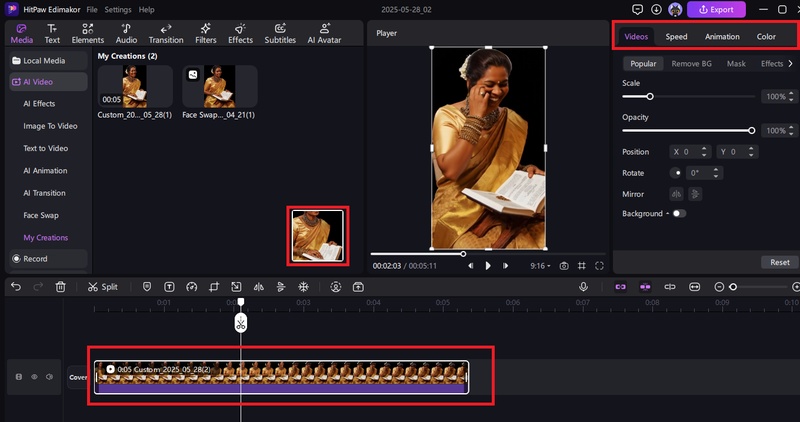The height and width of the screenshot is (422, 800).
Task: Delete the selected clip with trash icon
Action: point(61,287)
